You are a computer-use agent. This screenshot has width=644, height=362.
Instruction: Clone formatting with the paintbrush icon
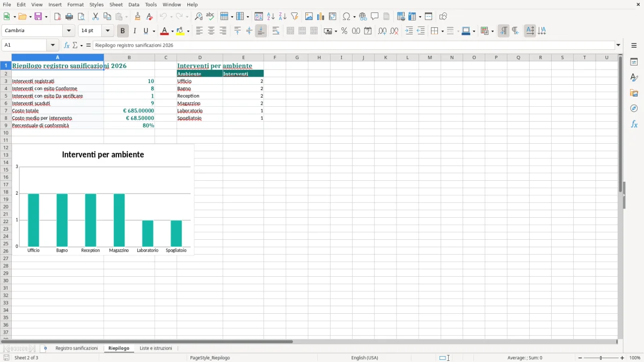[137, 17]
